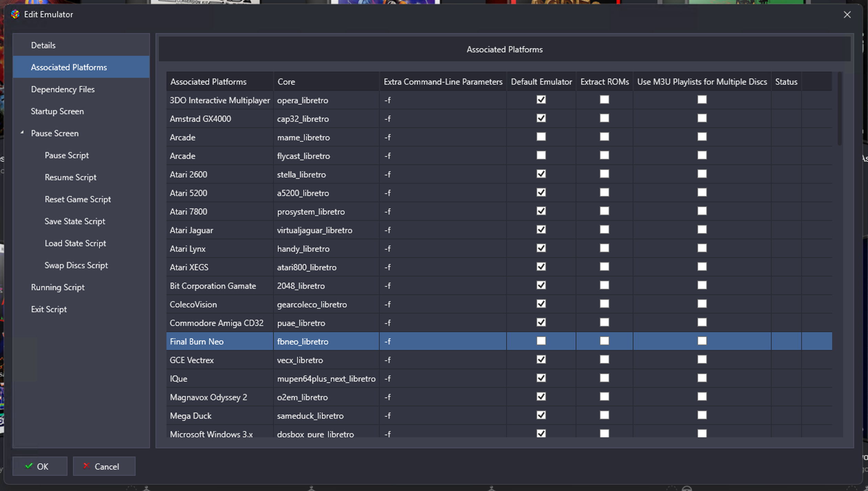The height and width of the screenshot is (491, 868).
Task: Click the green checkmark on OK
Action: (29, 466)
